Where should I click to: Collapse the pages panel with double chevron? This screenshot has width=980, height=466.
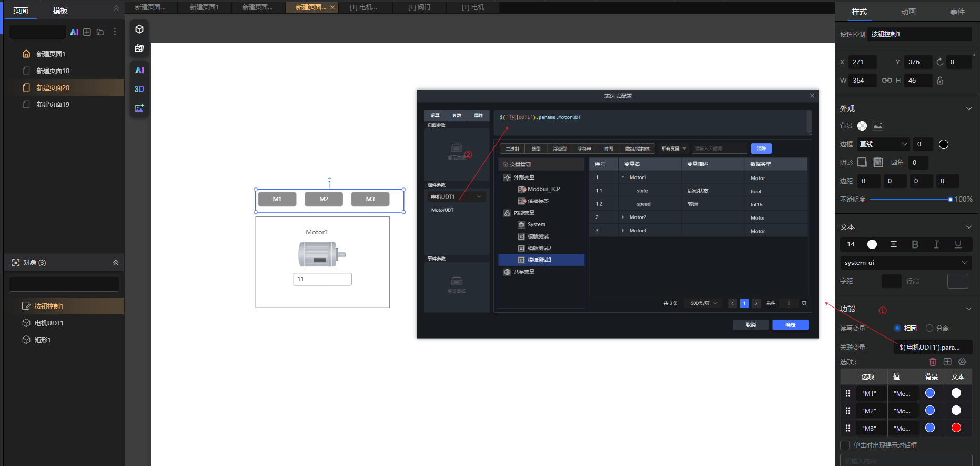tap(116, 9)
